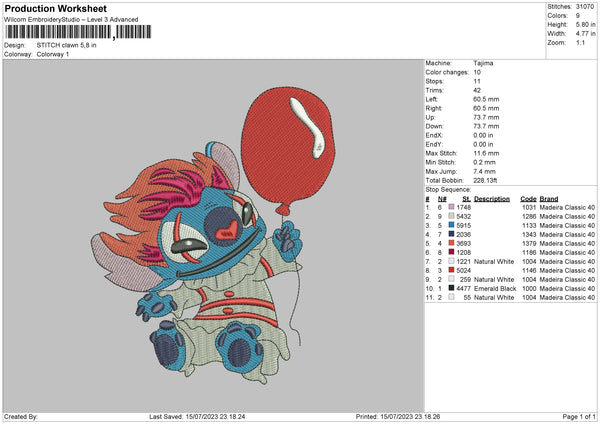Click the barcode under the worksheet title

click(78, 32)
